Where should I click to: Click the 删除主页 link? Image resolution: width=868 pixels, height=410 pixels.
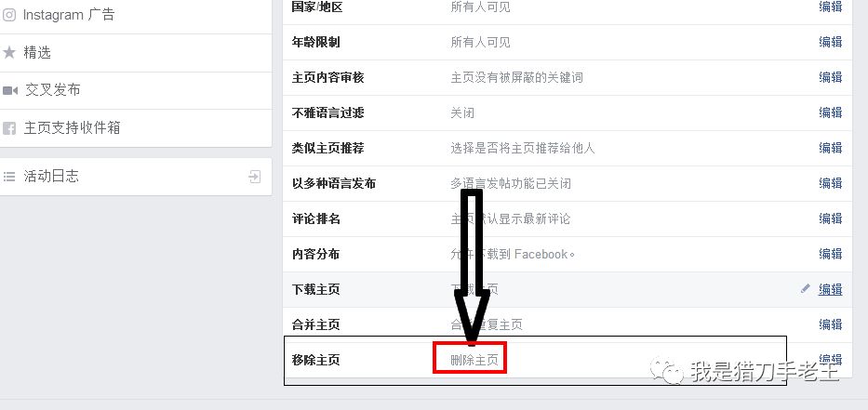(474, 360)
